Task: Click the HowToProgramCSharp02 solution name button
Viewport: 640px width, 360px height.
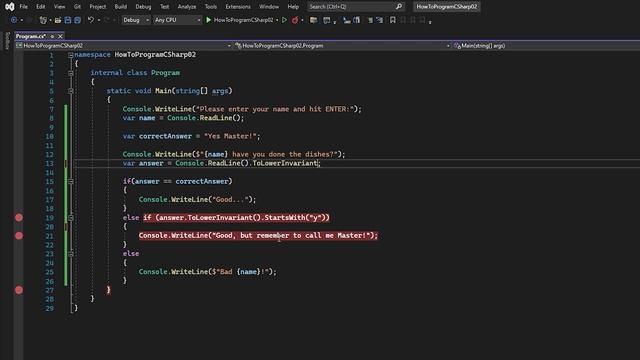Action: (447, 7)
